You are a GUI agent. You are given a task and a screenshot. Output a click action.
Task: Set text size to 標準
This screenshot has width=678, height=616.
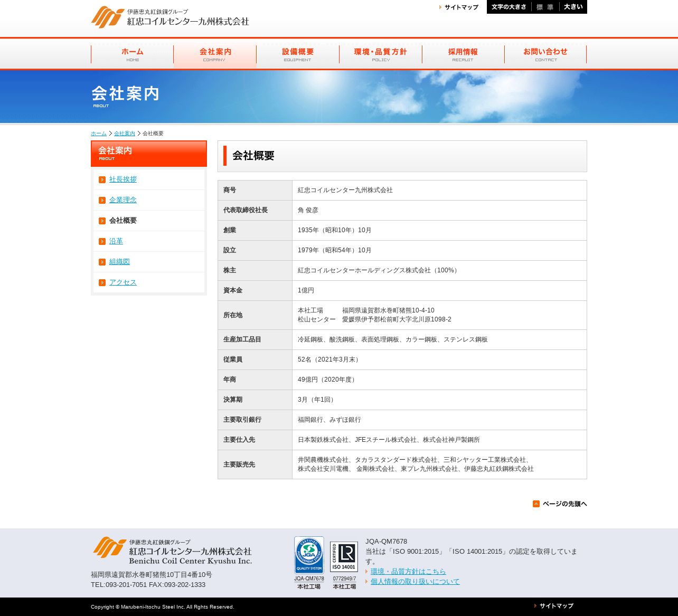pos(545,7)
